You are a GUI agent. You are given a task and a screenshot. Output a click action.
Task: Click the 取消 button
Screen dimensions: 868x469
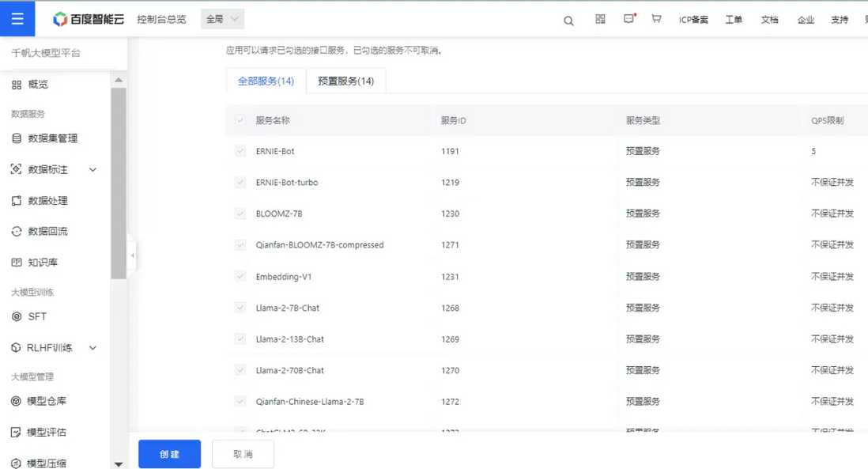coord(243,454)
